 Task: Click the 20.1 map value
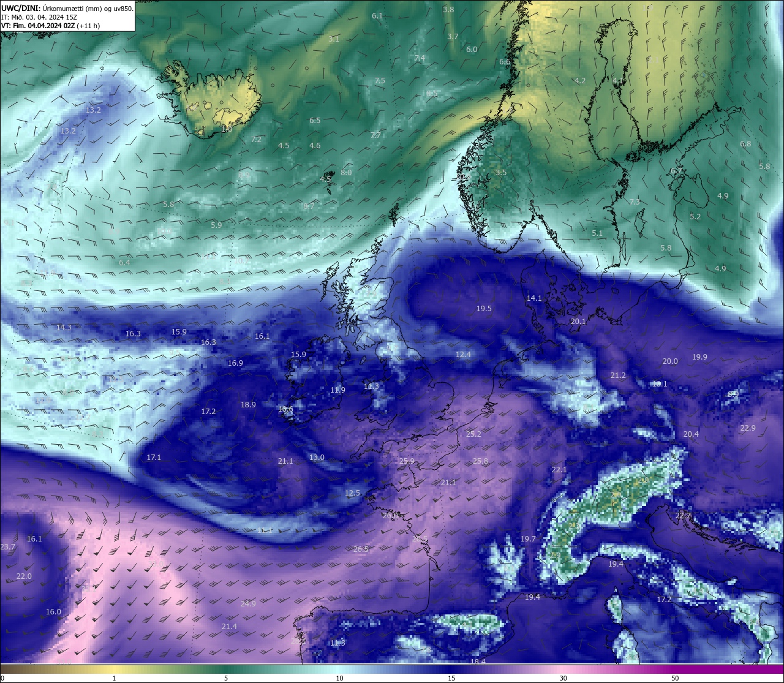pos(578,321)
